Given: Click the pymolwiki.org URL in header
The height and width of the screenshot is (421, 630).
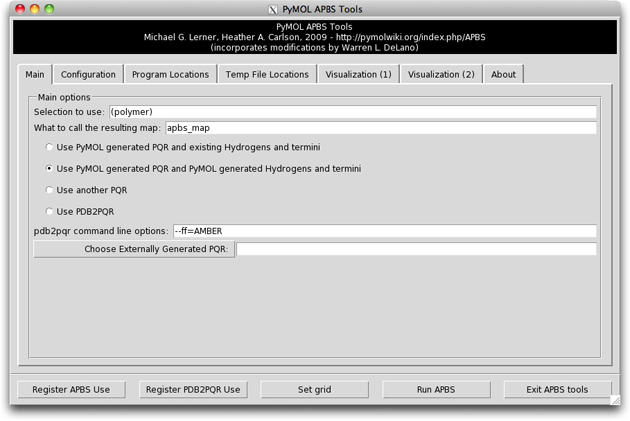Looking at the screenshot, I should [411, 37].
